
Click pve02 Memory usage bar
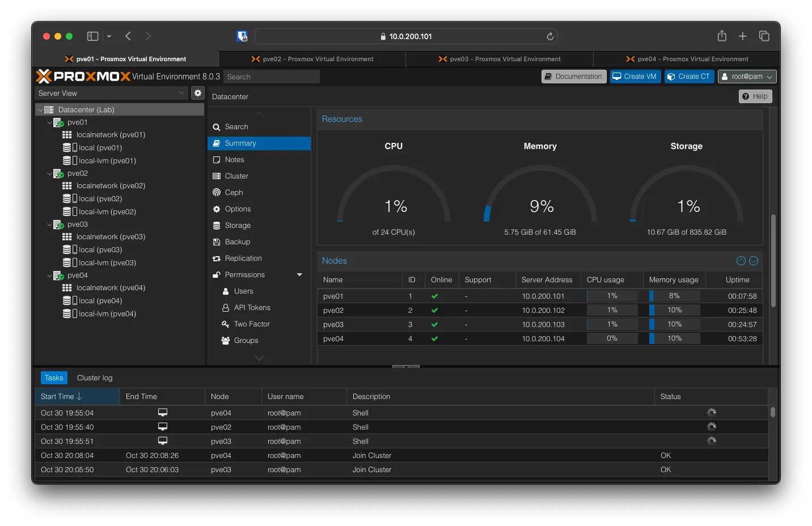pyautogui.click(x=675, y=310)
